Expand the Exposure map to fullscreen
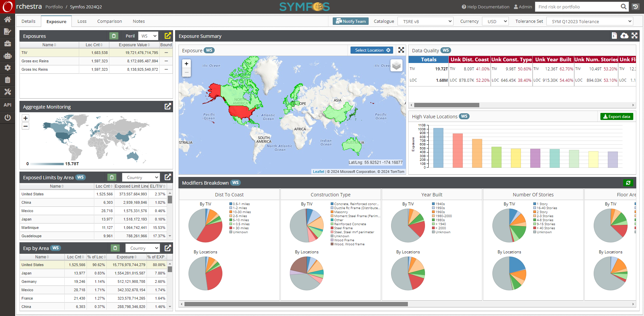 (401, 50)
